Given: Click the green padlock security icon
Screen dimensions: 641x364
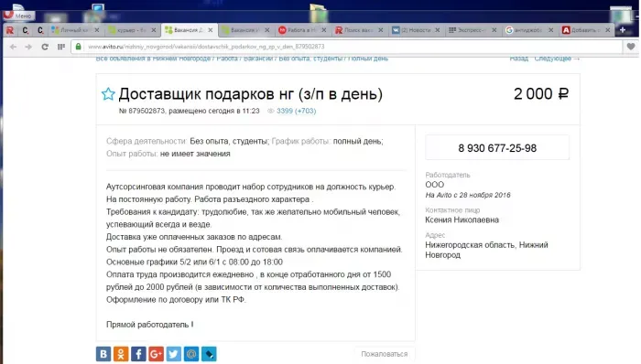Looking at the screenshot, I should coord(79,47).
